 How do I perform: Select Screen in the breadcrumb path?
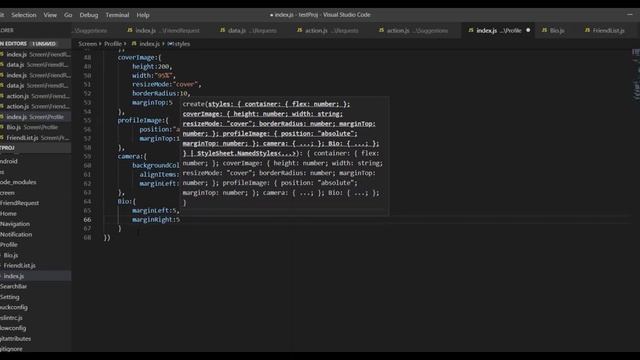click(x=87, y=44)
